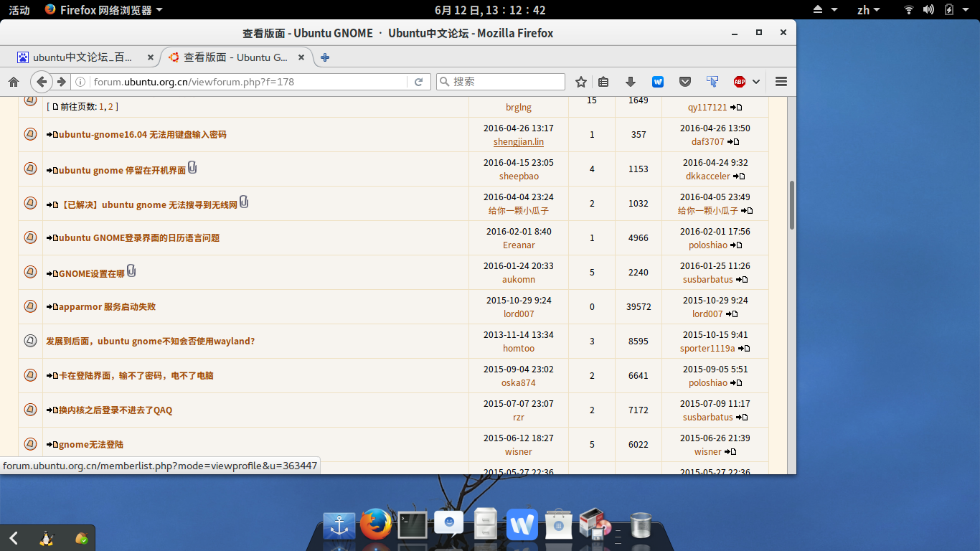
Task: Show bookmarks list icon
Action: 603,82
